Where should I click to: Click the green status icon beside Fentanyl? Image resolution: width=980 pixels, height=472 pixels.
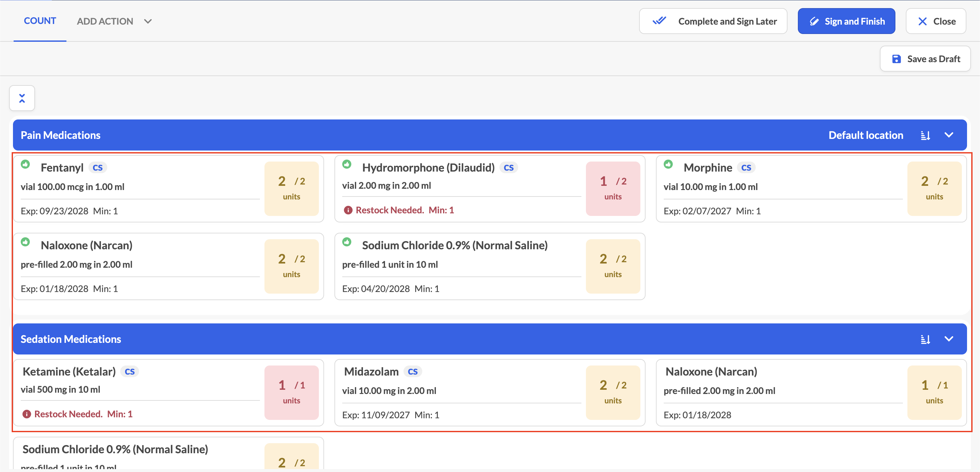point(26,164)
